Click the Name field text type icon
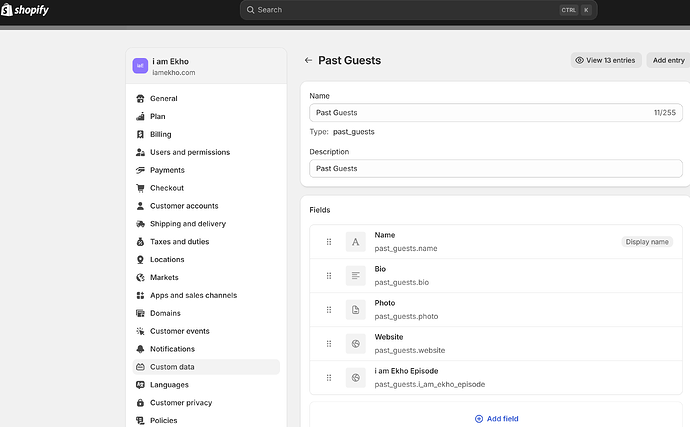This screenshot has height=427, width=690. 355,241
